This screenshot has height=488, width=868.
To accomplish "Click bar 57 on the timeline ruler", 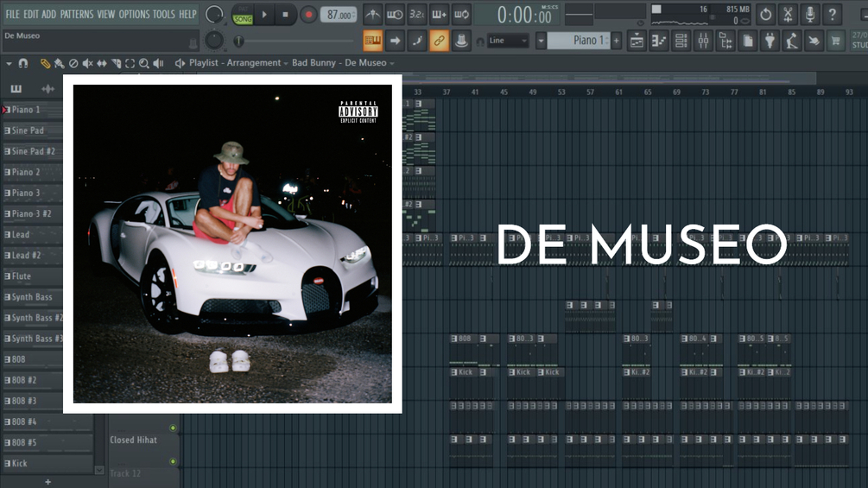I will (x=590, y=92).
